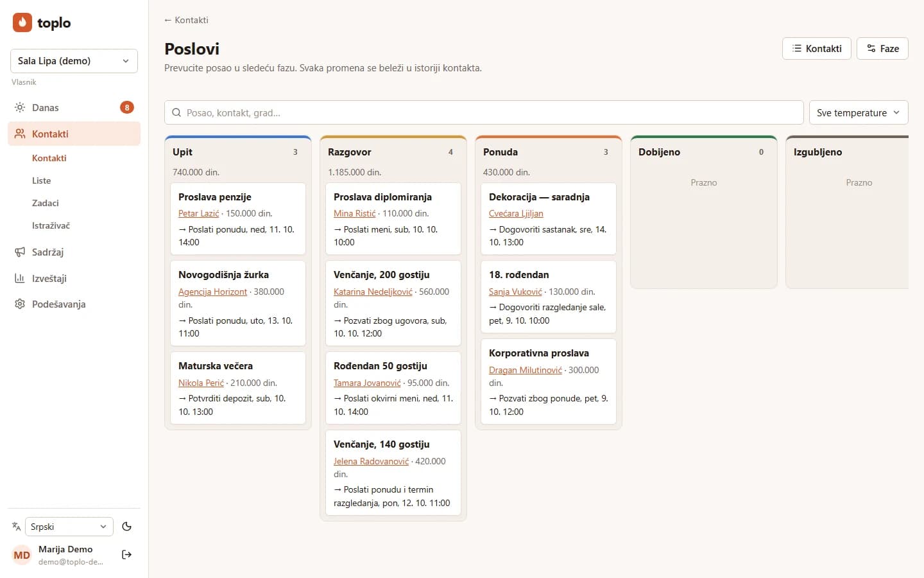Click the Sadržaj megaphone icon

tap(20, 252)
